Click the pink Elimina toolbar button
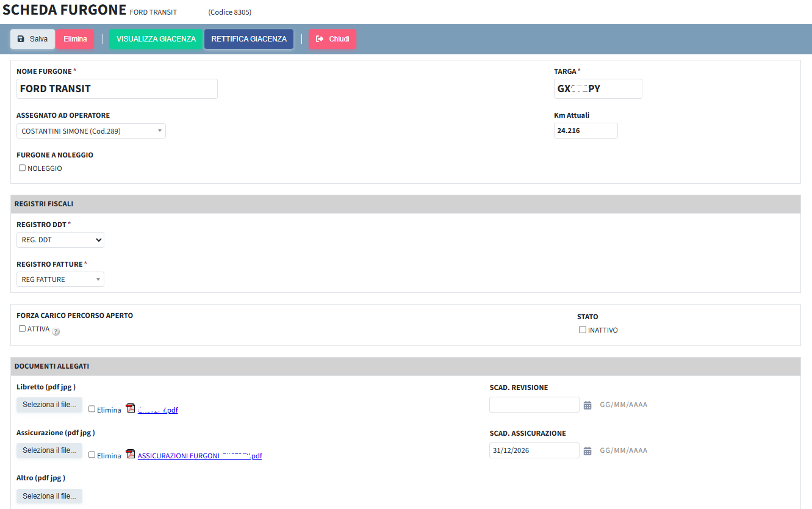 pyautogui.click(x=75, y=39)
